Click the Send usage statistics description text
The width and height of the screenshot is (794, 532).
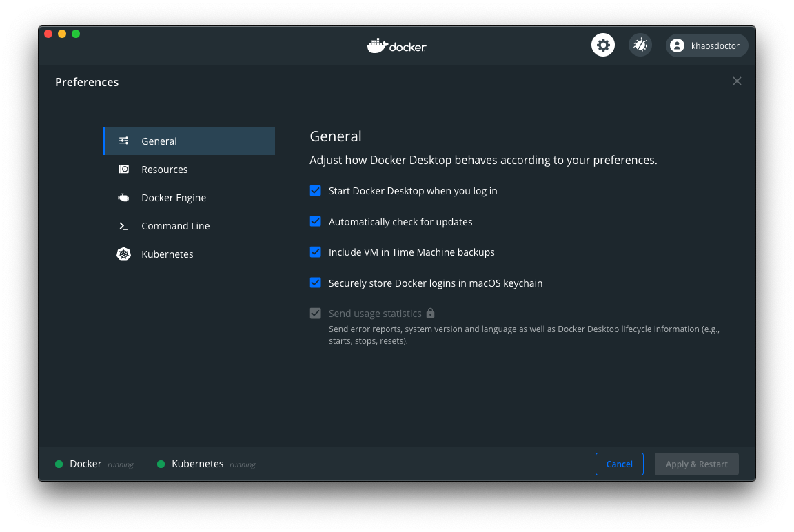pos(524,335)
